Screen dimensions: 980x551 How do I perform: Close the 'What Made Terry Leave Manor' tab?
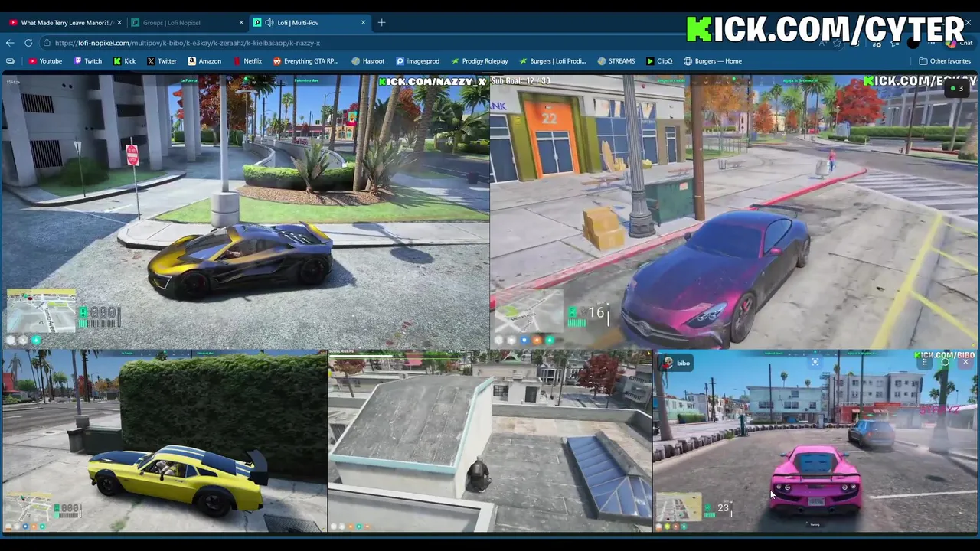click(119, 23)
